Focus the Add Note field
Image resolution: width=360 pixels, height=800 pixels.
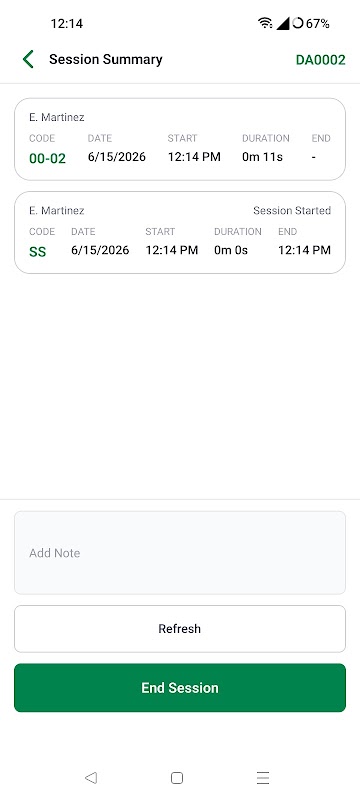click(x=180, y=553)
